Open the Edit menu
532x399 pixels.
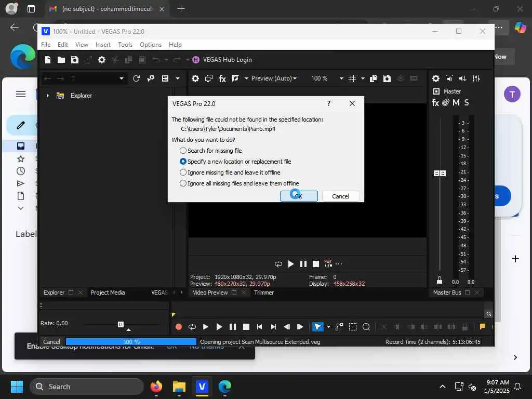click(63, 45)
